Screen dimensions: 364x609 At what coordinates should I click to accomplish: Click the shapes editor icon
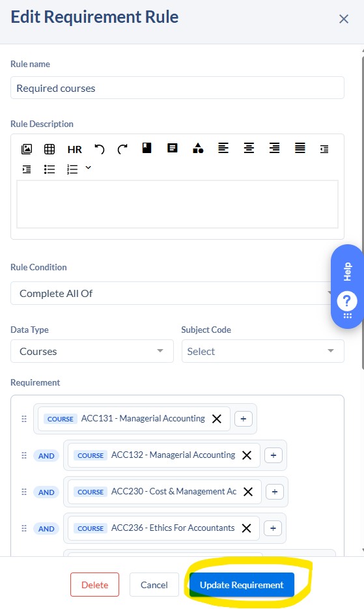coord(198,148)
